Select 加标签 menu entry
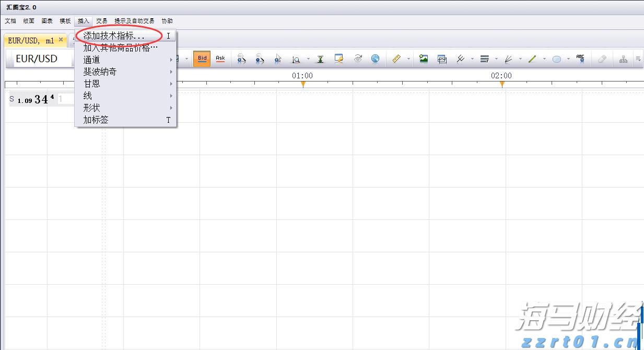Image resolution: width=644 pixels, height=350 pixels. coord(96,120)
